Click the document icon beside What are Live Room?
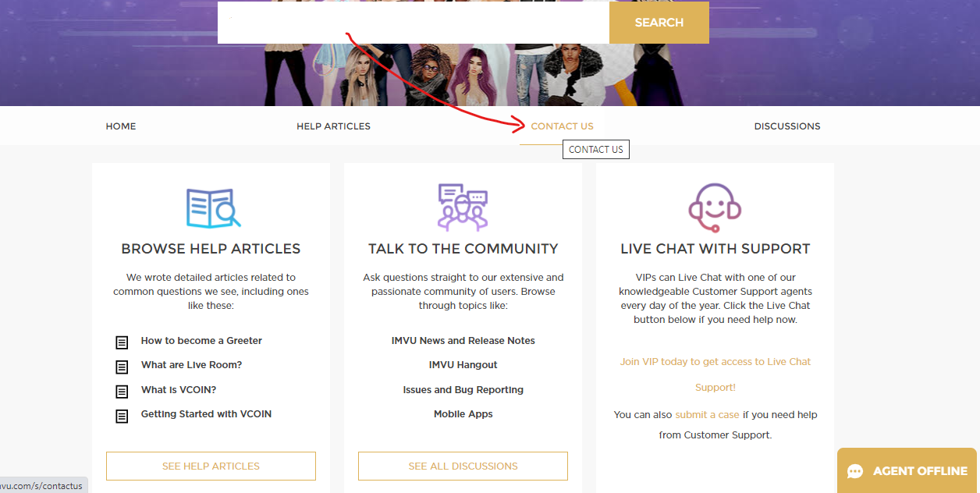Image resolution: width=980 pixels, height=493 pixels. [x=122, y=367]
